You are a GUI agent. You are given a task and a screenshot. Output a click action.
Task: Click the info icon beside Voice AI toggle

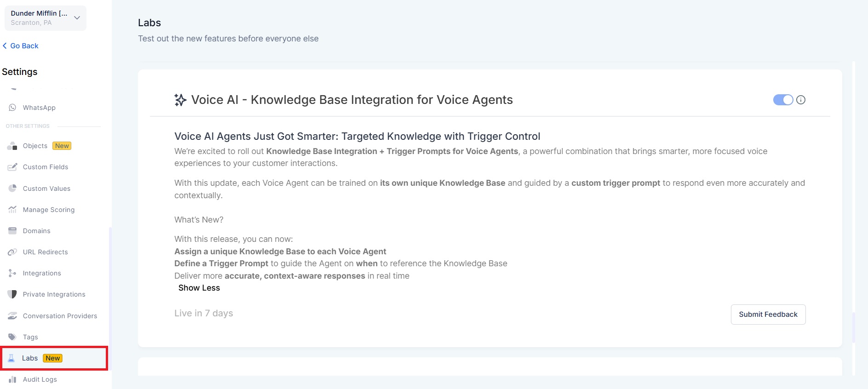[801, 100]
